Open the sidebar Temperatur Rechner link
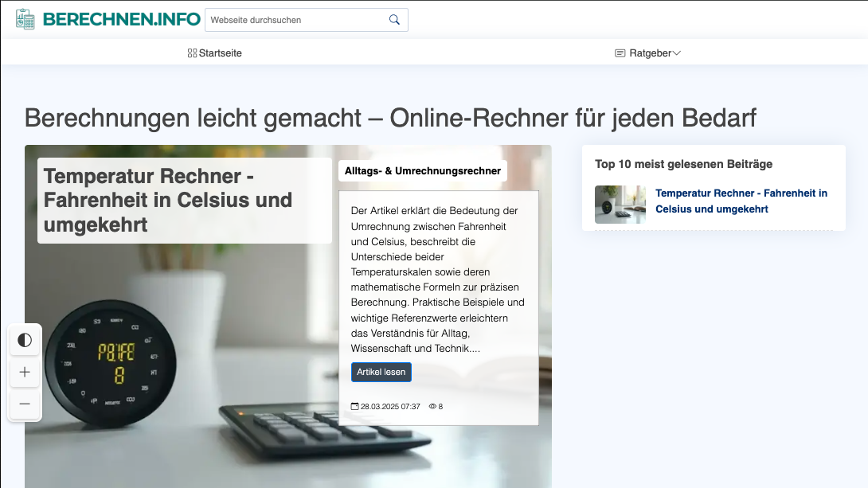This screenshot has height=488, width=868. (741, 201)
